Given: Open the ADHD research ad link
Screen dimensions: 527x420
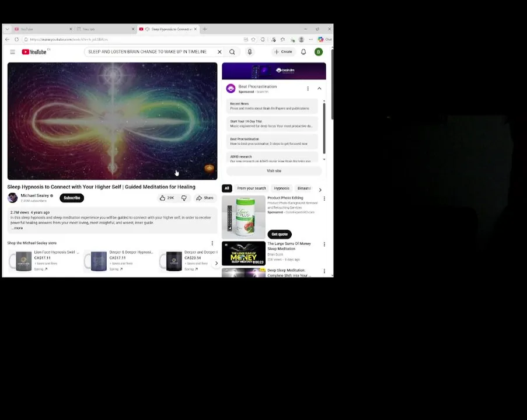Looking at the screenshot, I should 272,157.
